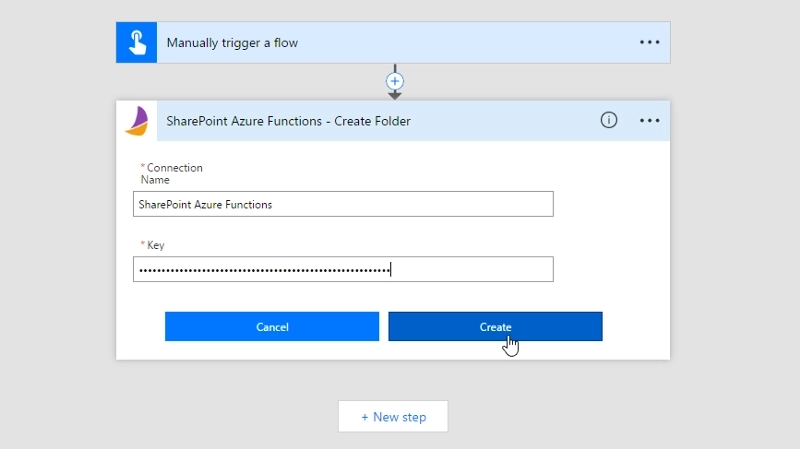
Task: Click the Key field label
Action: pyautogui.click(x=153, y=245)
